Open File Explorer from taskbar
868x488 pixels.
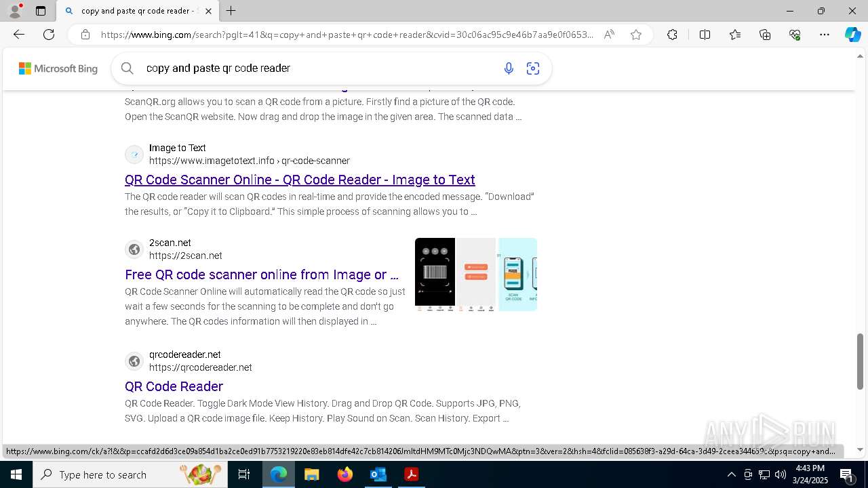point(311,474)
